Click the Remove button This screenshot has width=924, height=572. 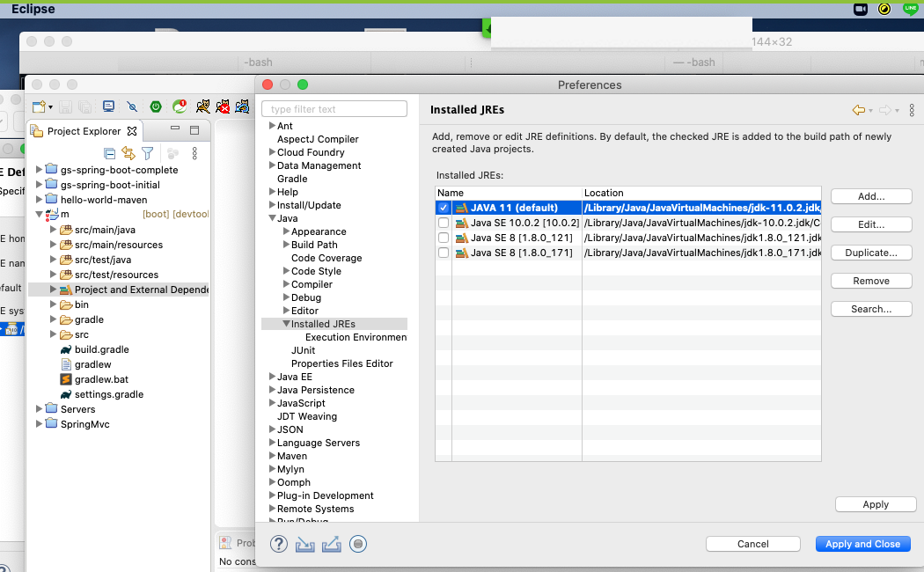click(871, 281)
